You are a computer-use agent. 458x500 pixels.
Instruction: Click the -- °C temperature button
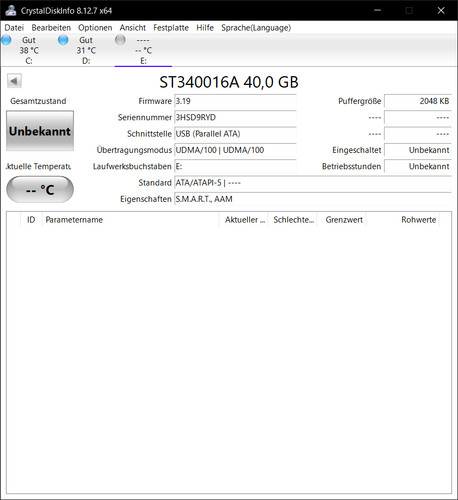[40, 190]
